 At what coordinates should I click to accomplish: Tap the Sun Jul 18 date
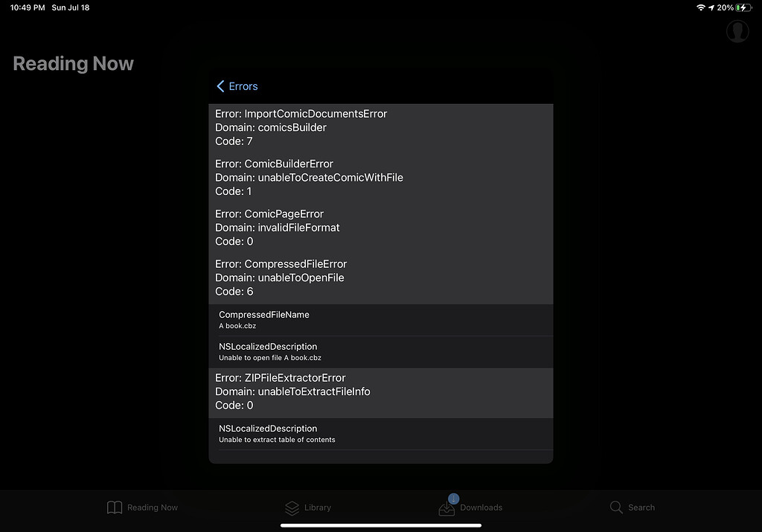point(71,7)
